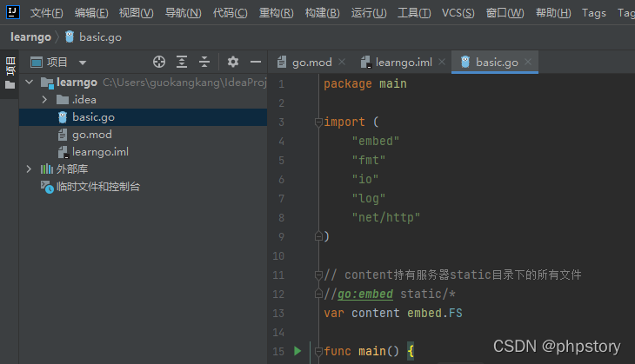Fold the main function at line 15

(318, 351)
